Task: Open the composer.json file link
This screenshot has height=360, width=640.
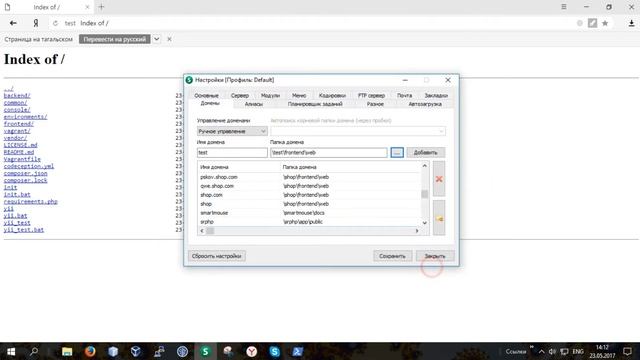Action: point(25,173)
